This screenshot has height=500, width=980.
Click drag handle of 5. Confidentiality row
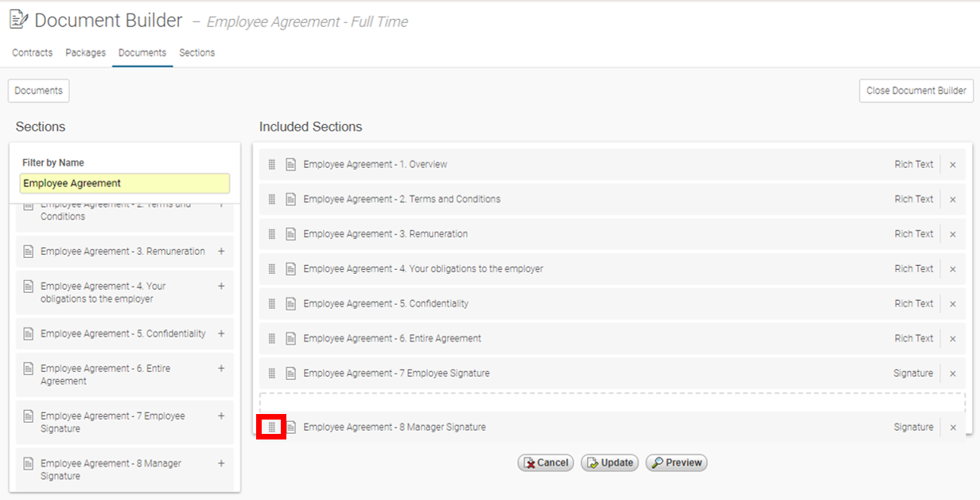pyautogui.click(x=271, y=303)
